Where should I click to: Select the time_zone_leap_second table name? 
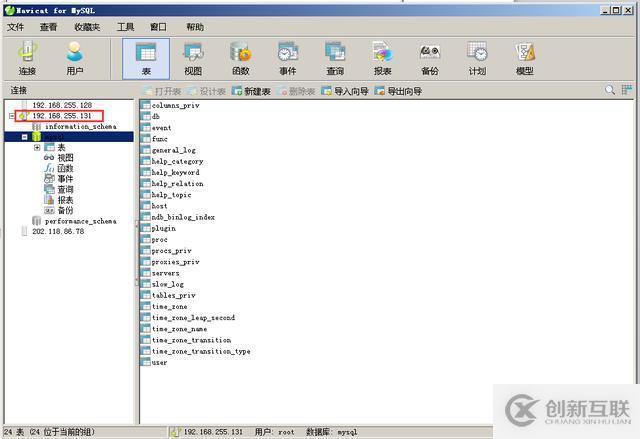(x=193, y=317)
